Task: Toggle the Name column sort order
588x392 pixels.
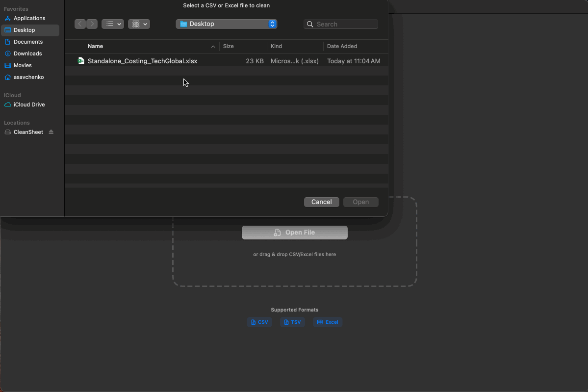Action: click(95, 46)
